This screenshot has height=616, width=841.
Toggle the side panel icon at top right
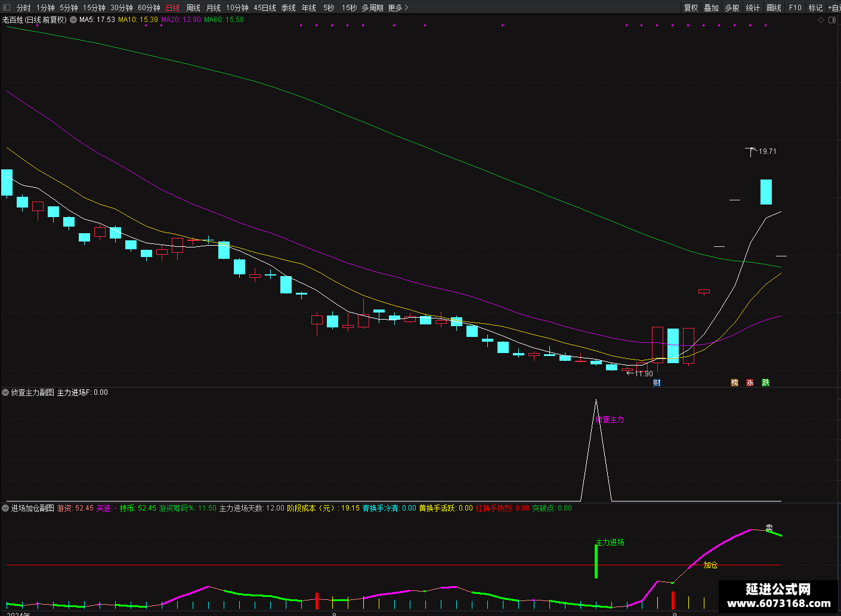(833, 20)
